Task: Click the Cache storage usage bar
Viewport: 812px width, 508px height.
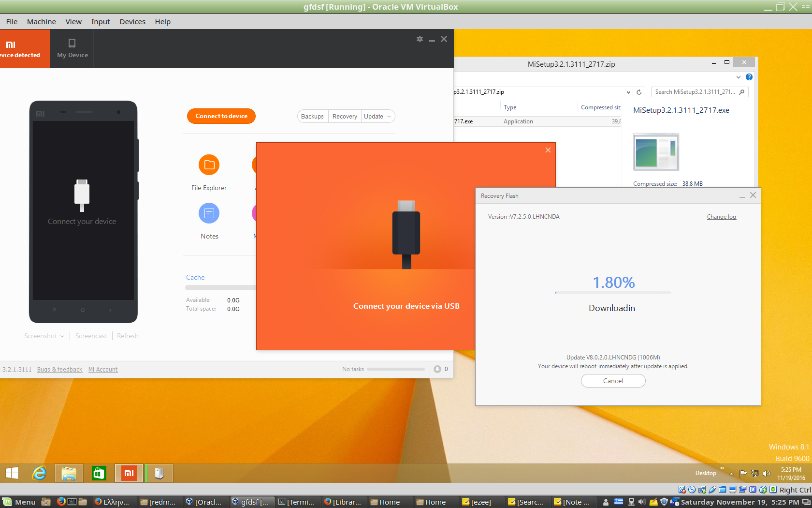Action: point(220,288)
